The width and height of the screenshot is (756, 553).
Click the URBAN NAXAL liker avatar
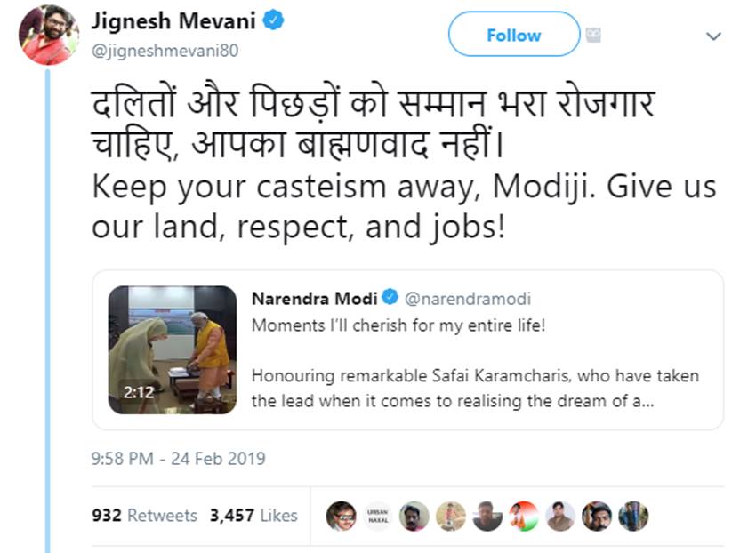tap(377, 516)
